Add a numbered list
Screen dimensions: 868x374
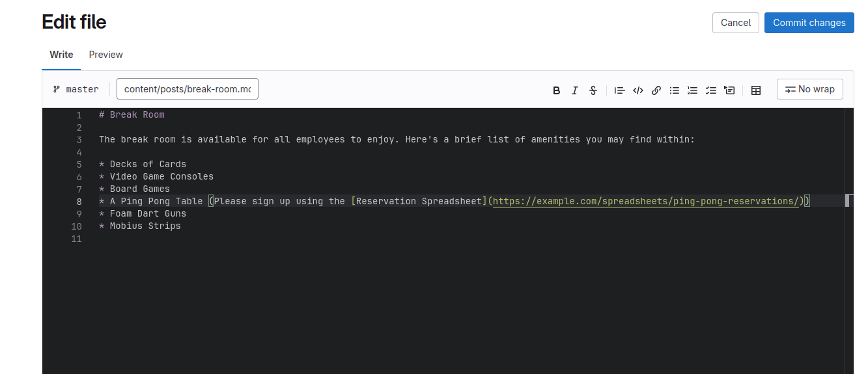(x=693, y=90)
